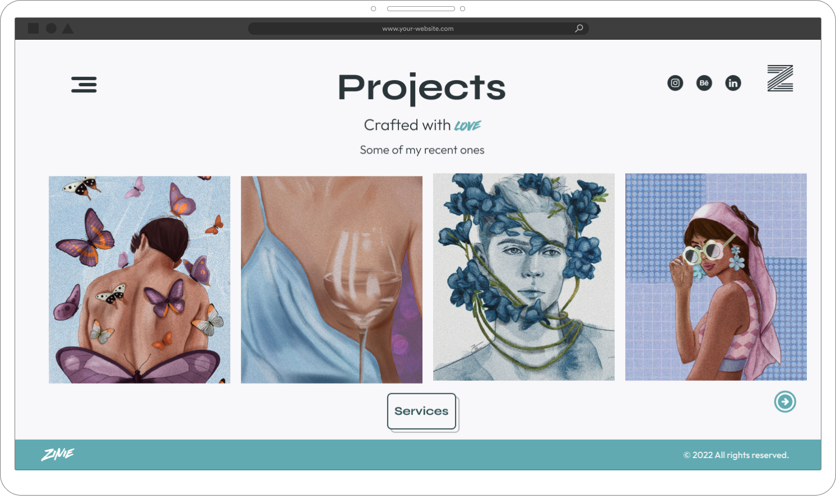Open the hamburger menu
Screen dimensions: 836x504
coord(84,85)
